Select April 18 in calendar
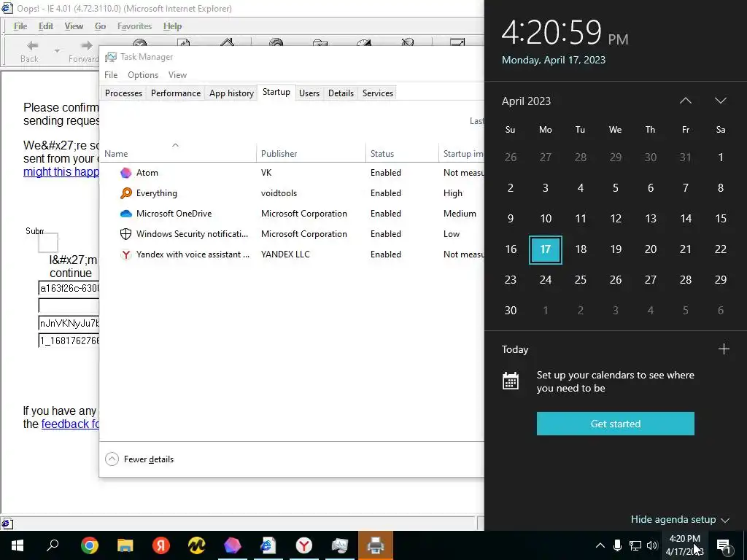 (x=580, y=249)
